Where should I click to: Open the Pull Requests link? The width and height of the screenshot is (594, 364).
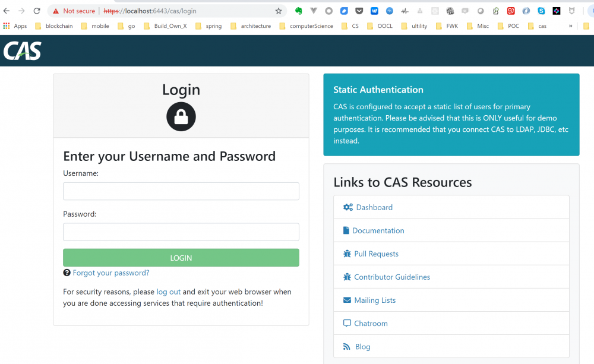click(376, 254)
